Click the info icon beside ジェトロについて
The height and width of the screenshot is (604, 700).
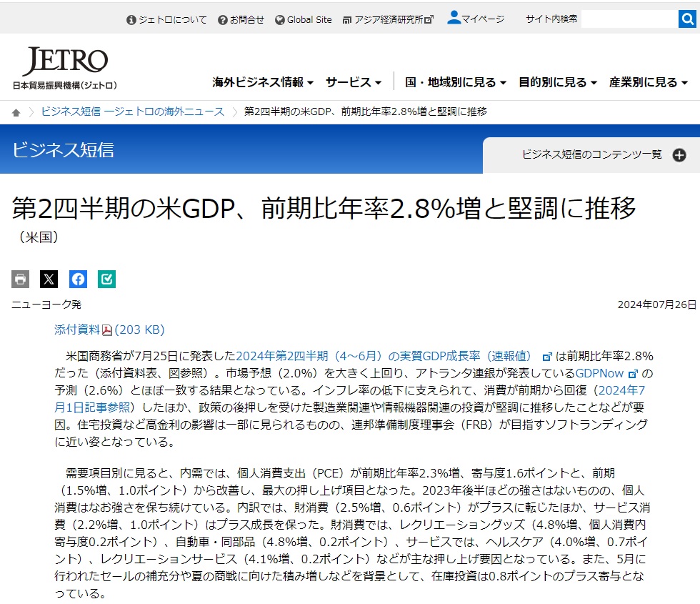131,20
